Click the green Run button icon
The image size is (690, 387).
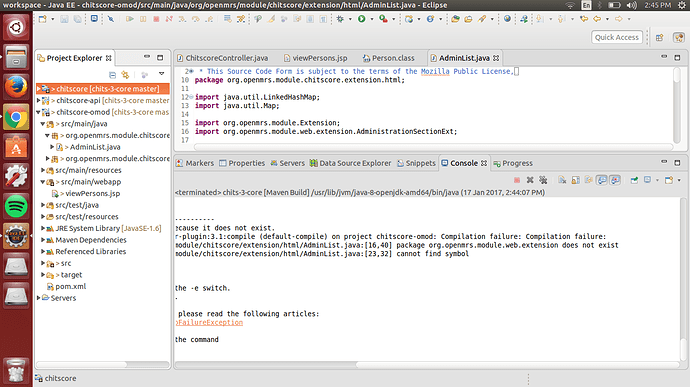click(x=361, y=19)
